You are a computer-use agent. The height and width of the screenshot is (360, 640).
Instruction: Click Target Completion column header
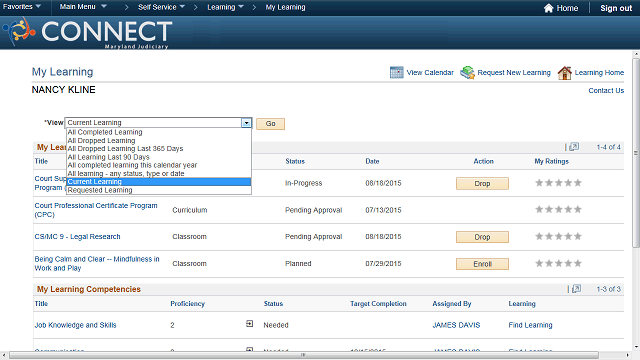click(x=378, y=304)
